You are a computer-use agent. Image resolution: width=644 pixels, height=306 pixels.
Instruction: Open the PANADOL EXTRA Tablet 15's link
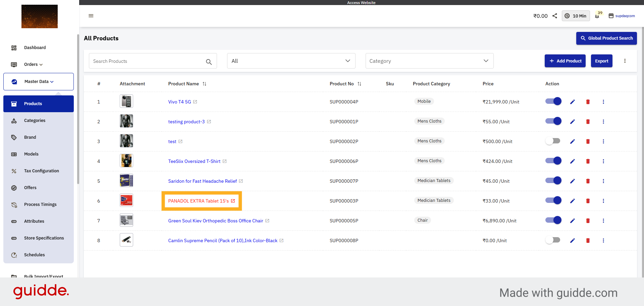click(198, 201)
